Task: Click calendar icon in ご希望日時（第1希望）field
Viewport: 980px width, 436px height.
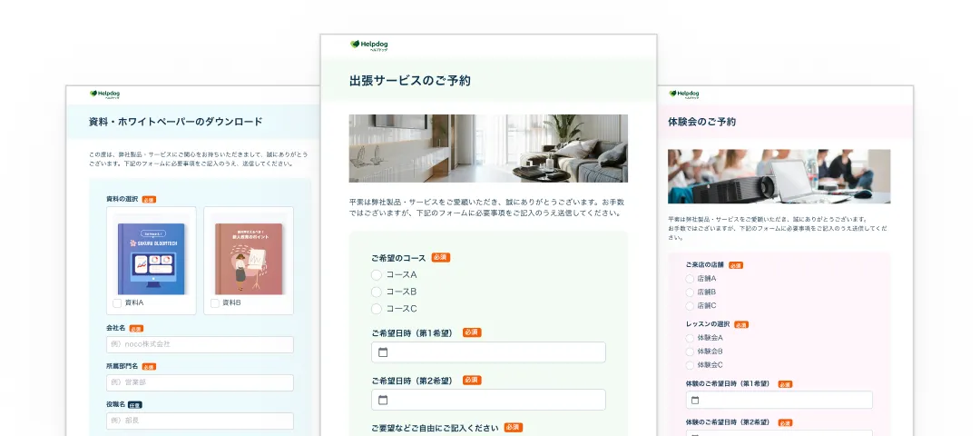Action: click(383, 352)
